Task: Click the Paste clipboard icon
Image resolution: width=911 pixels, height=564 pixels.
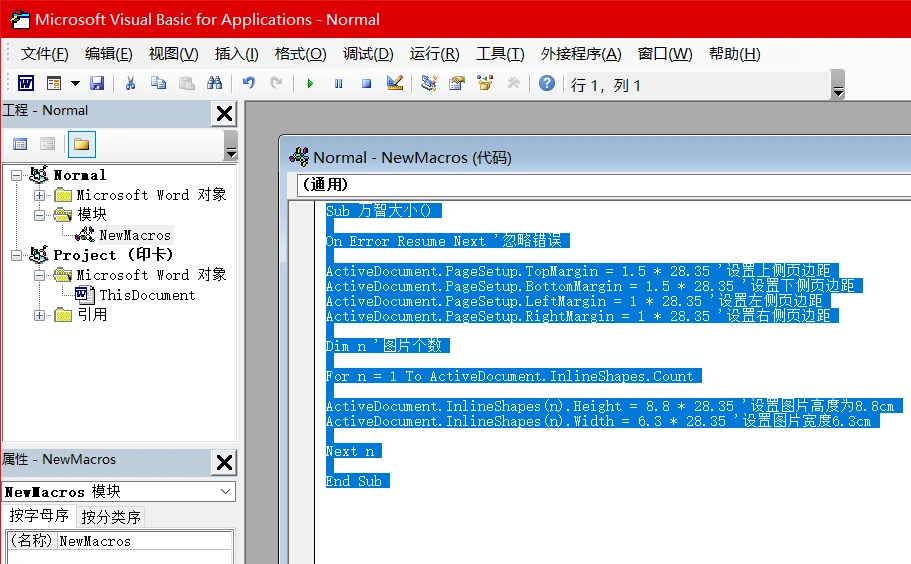Action: pos(186,84)
